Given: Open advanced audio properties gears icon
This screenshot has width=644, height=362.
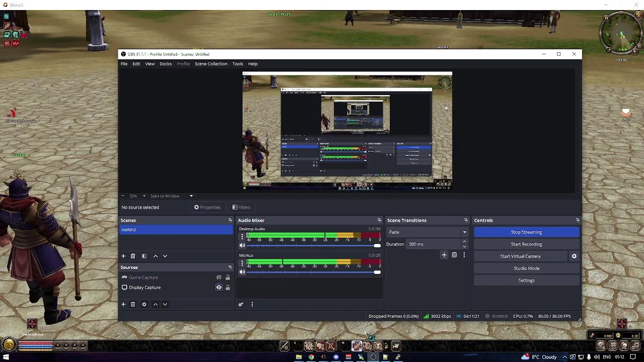Looking at the screenshot, I should click(240, 304).
